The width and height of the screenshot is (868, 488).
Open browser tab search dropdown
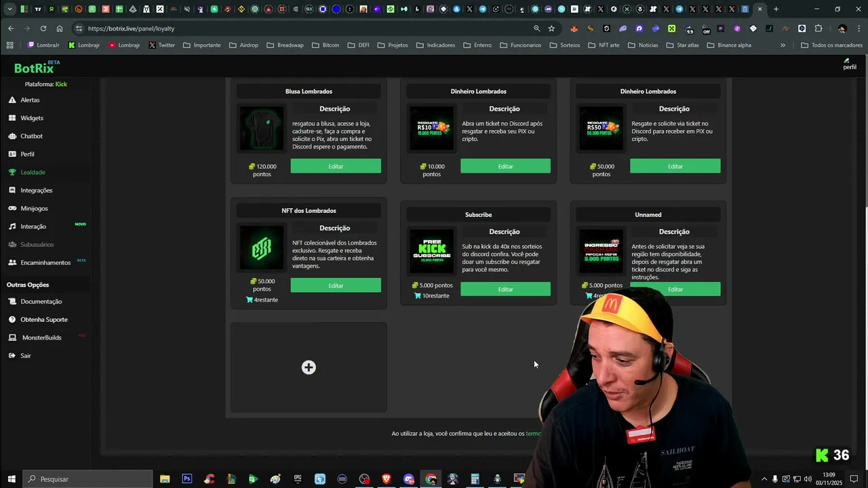[x=9, y=9]
